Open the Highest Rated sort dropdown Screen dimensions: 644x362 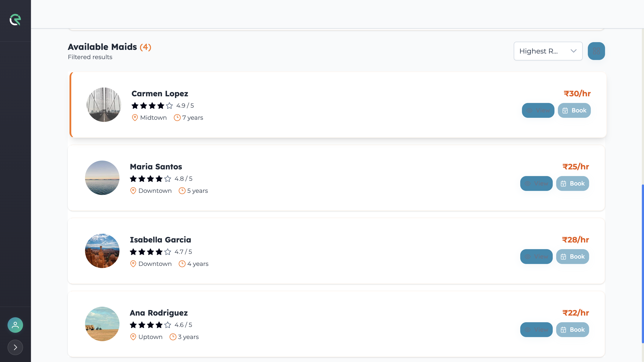(548, 51)
